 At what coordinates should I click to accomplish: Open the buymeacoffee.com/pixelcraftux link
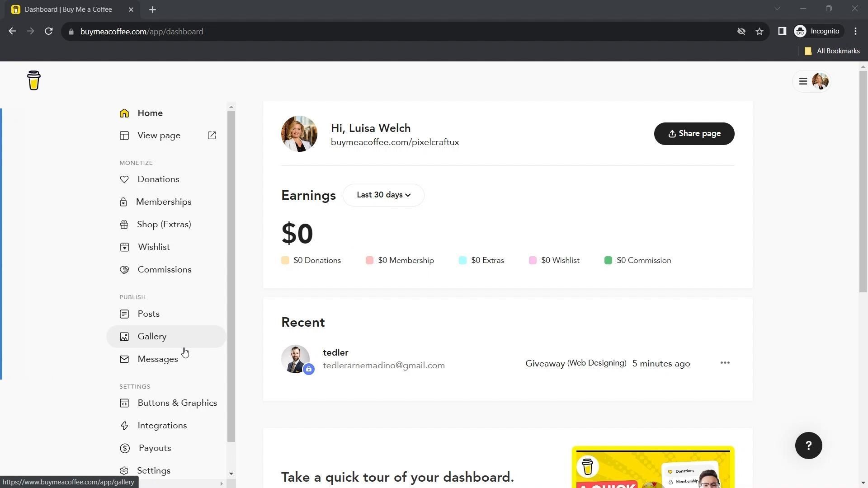coord(395,142)
